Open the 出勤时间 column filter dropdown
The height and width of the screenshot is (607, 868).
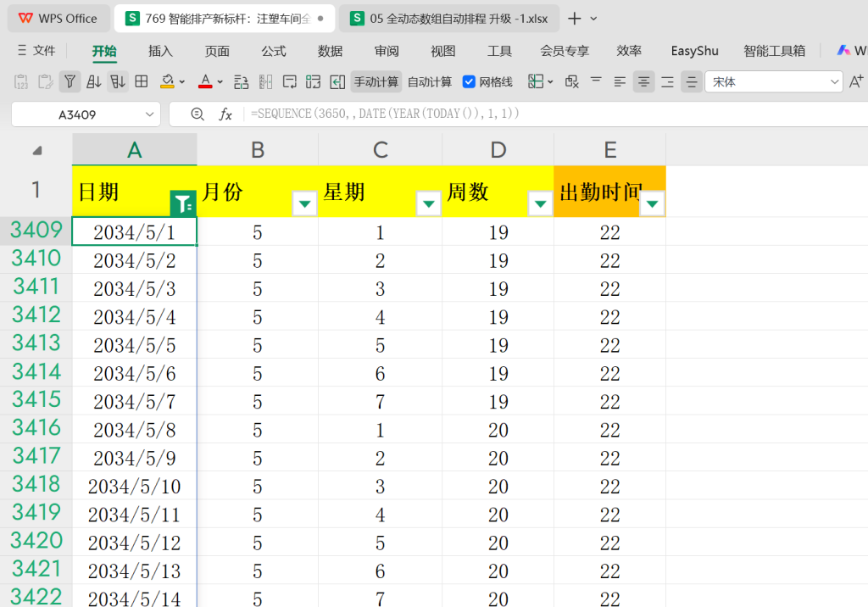click(x=652, y=203)
